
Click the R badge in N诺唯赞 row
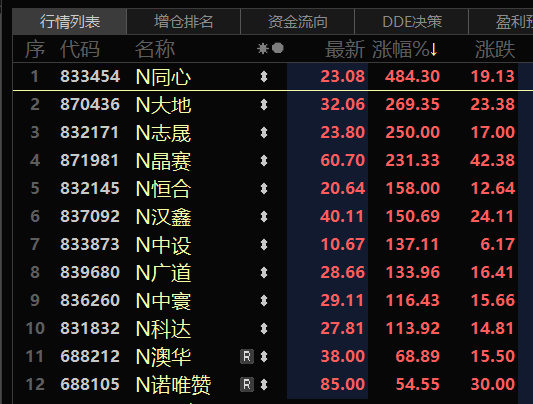point(247,385)
